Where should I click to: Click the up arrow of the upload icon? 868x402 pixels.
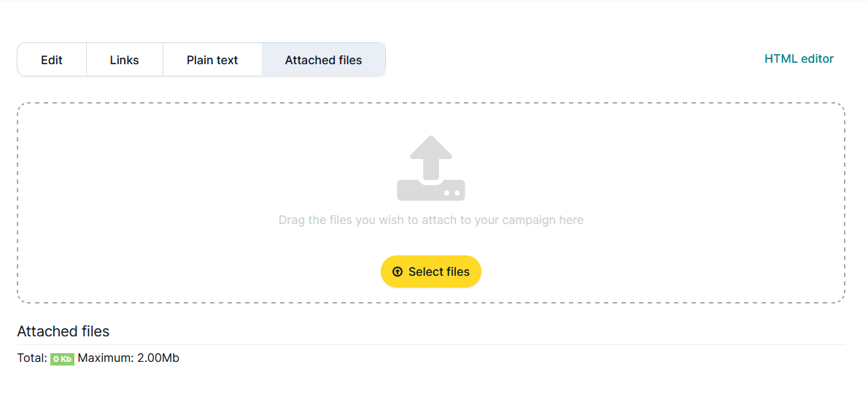pyautogui.click(x=431, y=155)
